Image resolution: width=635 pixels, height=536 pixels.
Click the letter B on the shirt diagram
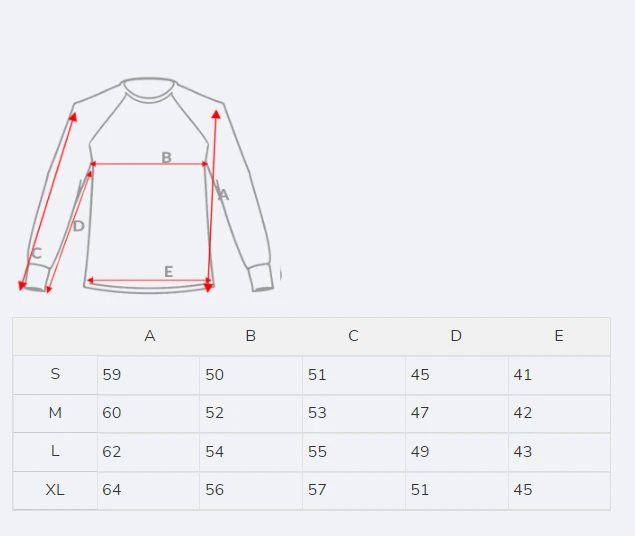tap(166, 157)
